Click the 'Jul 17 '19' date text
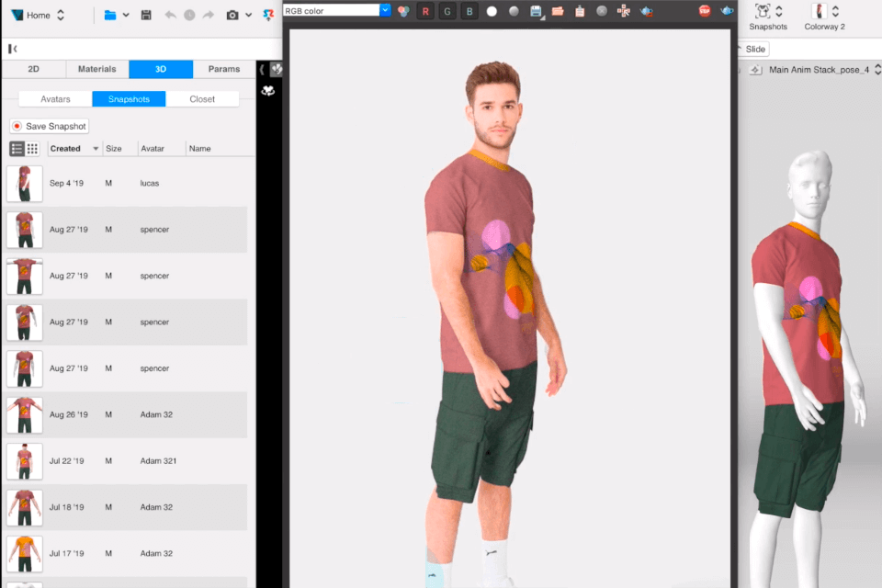Image resolution: width=882 pixels, height=588 pixels. [x=66, y=554]
